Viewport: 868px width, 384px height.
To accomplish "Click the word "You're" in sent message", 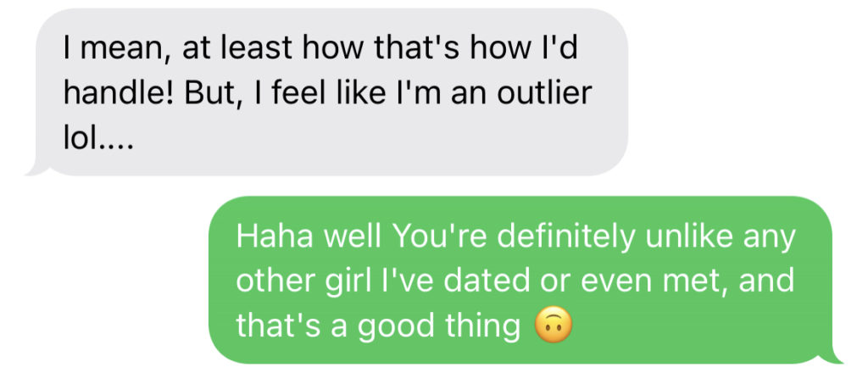I will [440, 237].
